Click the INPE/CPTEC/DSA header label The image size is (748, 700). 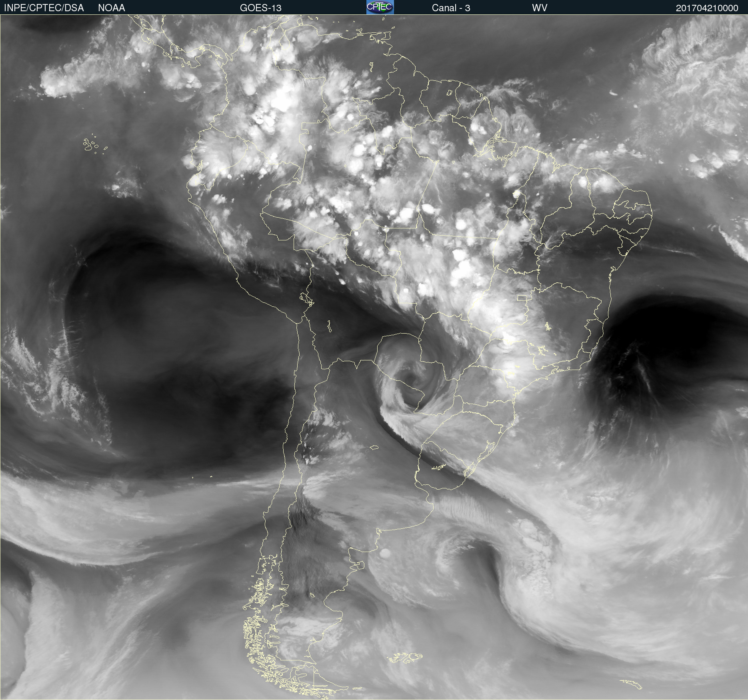[44, 8]
